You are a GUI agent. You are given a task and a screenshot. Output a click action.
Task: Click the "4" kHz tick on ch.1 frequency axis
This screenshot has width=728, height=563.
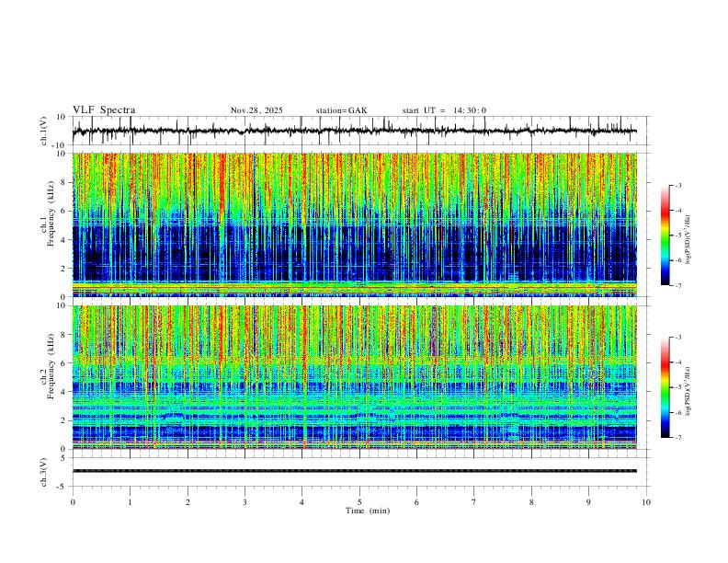64,240
